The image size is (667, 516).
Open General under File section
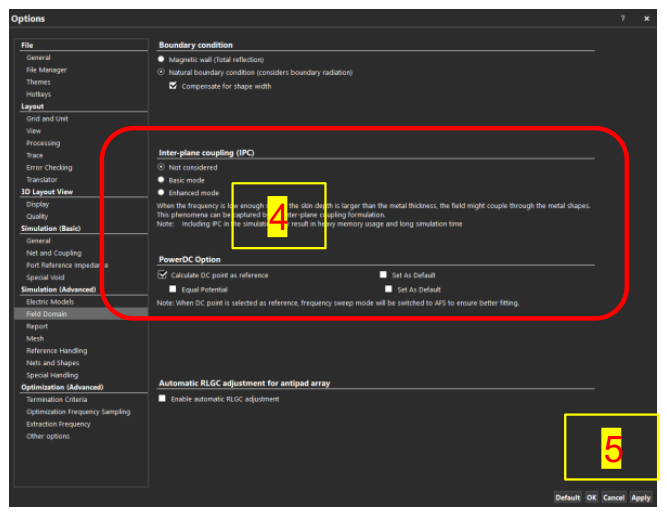[38, 57]
